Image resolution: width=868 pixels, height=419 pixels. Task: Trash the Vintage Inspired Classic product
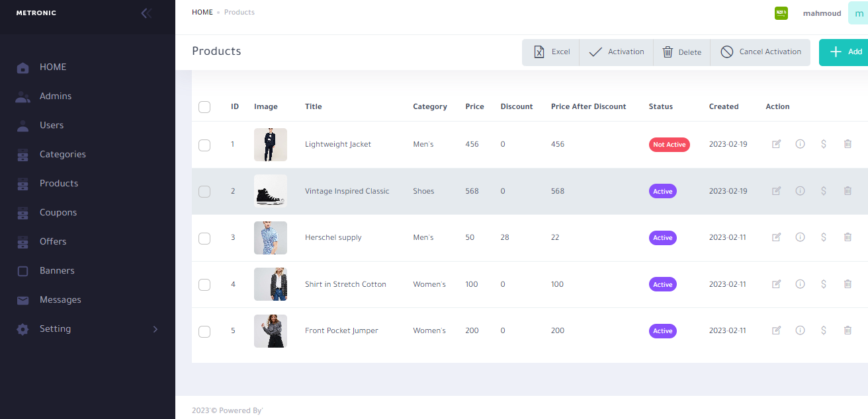pos(847,191)
